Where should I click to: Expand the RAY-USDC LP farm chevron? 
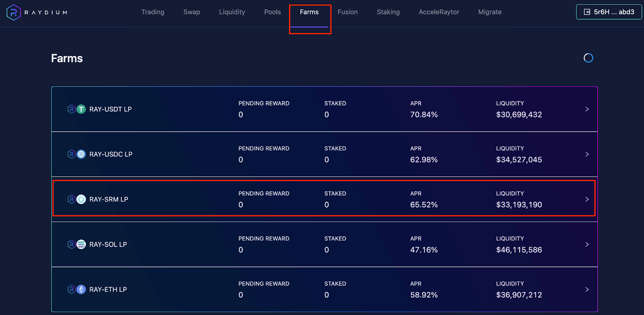click(587, 154)
